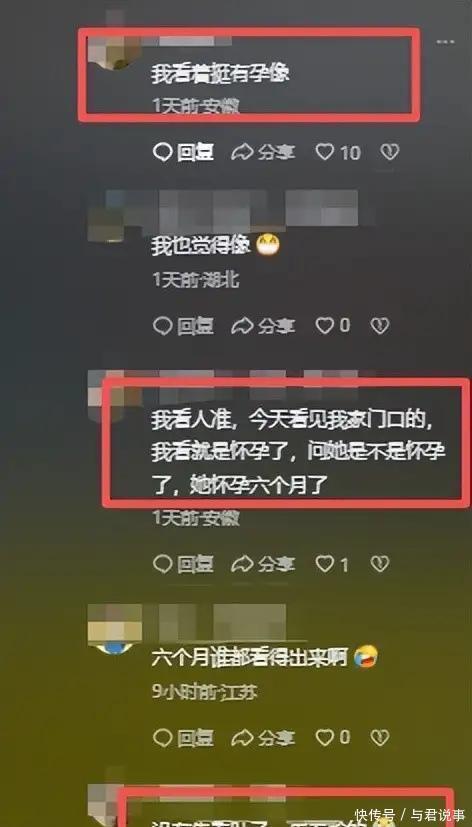The width and height of the screenshot is (472, 827).
Task: Share the 我看人准 comment from 安徽
Action: pos(263,565)
